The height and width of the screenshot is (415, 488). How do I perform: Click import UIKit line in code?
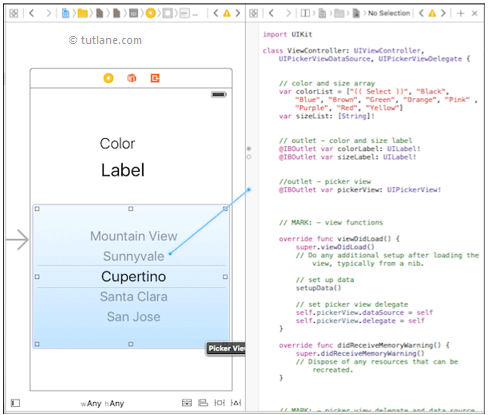point(287,34)
